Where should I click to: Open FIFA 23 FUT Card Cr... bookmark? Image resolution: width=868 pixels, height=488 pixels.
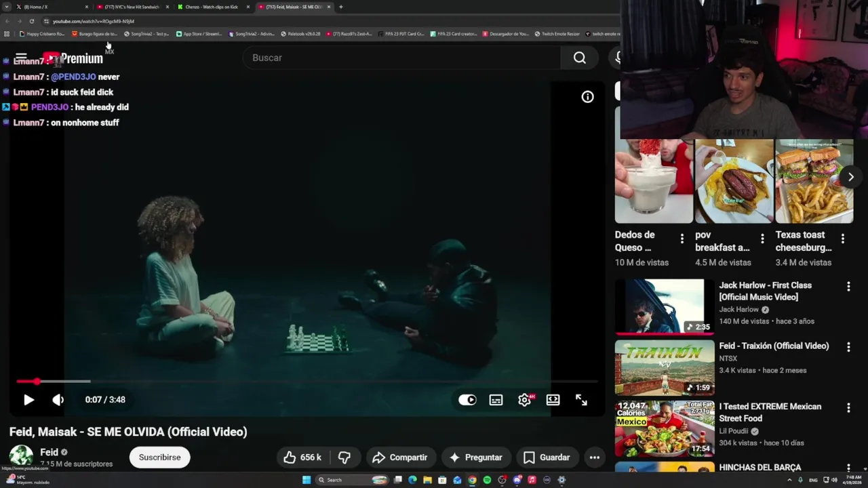pos(401,34)
